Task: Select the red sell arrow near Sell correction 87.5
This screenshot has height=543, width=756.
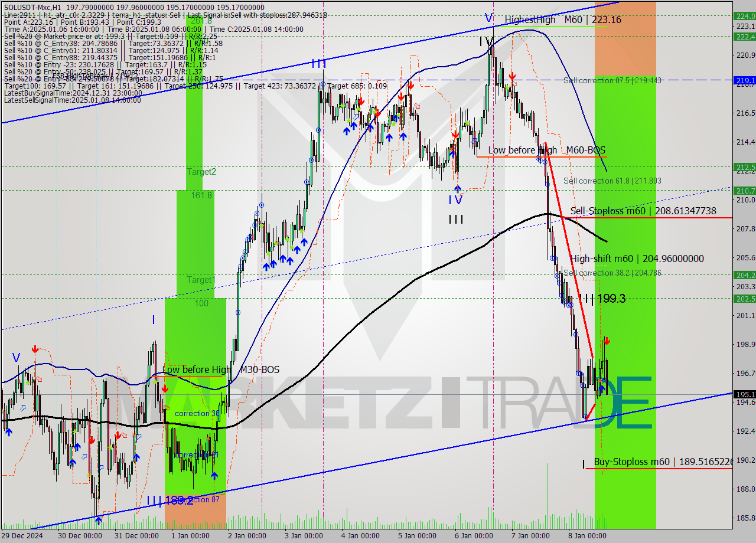Action: (x=512, y=76)
